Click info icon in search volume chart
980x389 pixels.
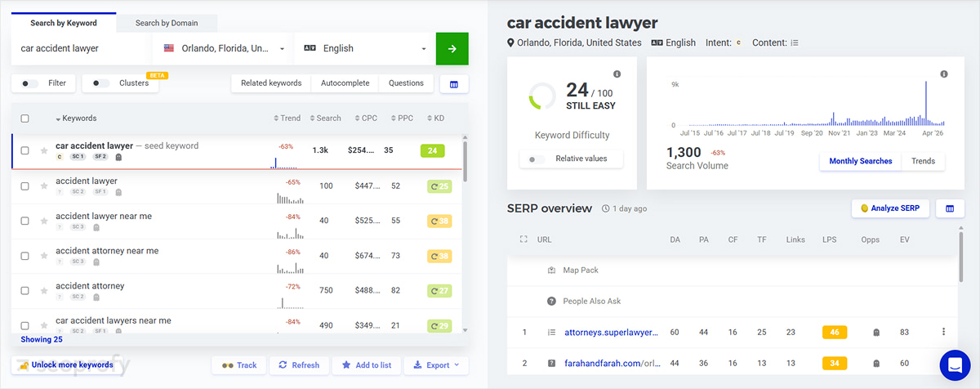click(x=944, y=74)
